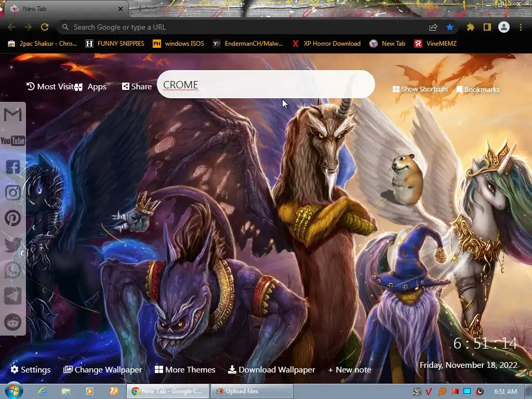Image resolution: width=532 pixels, height=399 pixels.
Task: Open Instagram from the side panel
Action: (12, 192)
